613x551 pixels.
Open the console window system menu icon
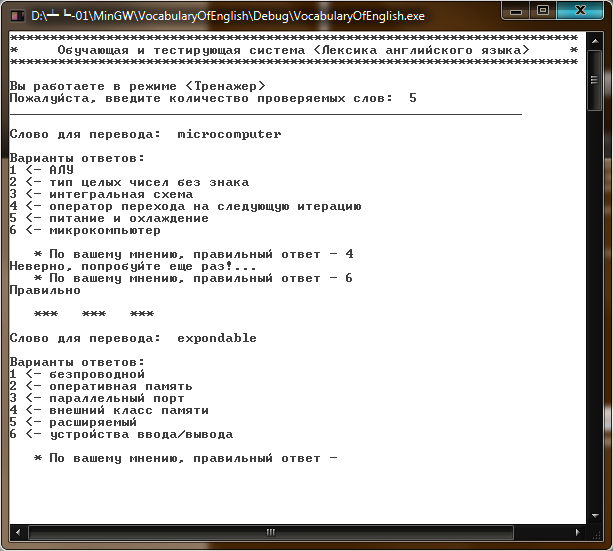click(17, 16)
